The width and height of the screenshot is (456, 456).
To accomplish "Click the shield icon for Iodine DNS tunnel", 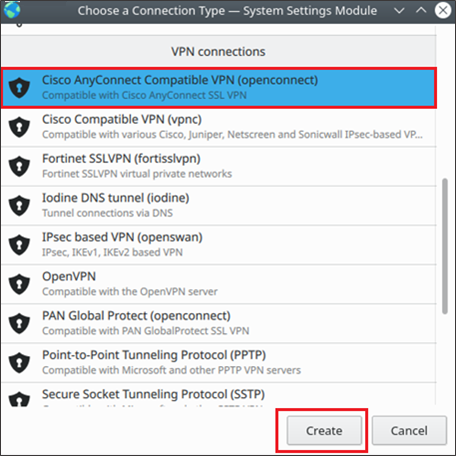I will coord(19,205).
